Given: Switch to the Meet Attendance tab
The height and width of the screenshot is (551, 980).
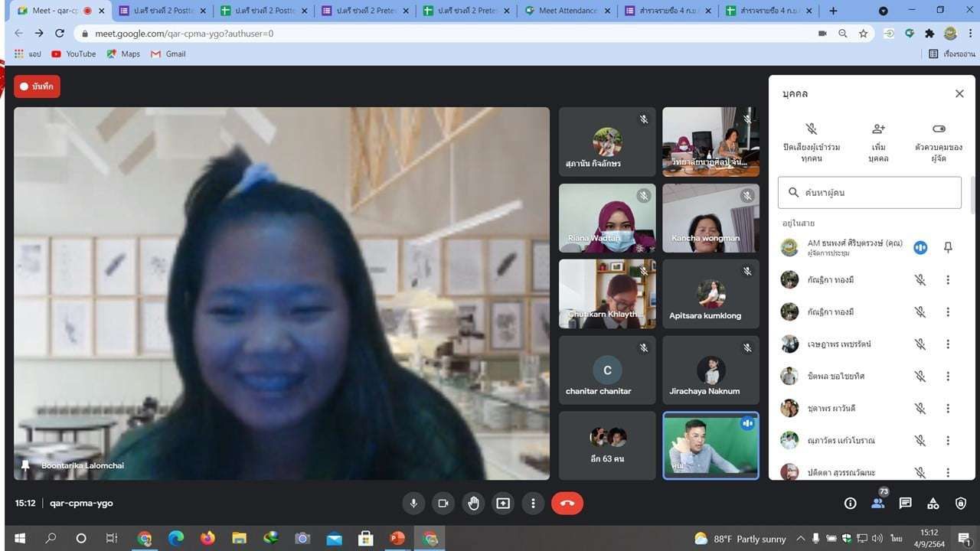Looking at the screenshot, I should coord(567,11).
